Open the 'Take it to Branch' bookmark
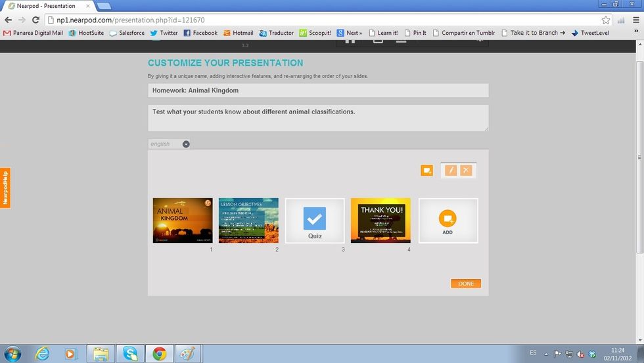644x363 pixels. tap(534, 33)
